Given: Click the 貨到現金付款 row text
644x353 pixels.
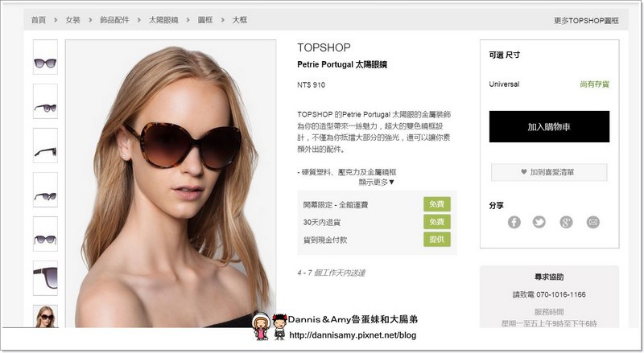Looking at the screenshot, I should pyautogui.click(x=325, y=240).
